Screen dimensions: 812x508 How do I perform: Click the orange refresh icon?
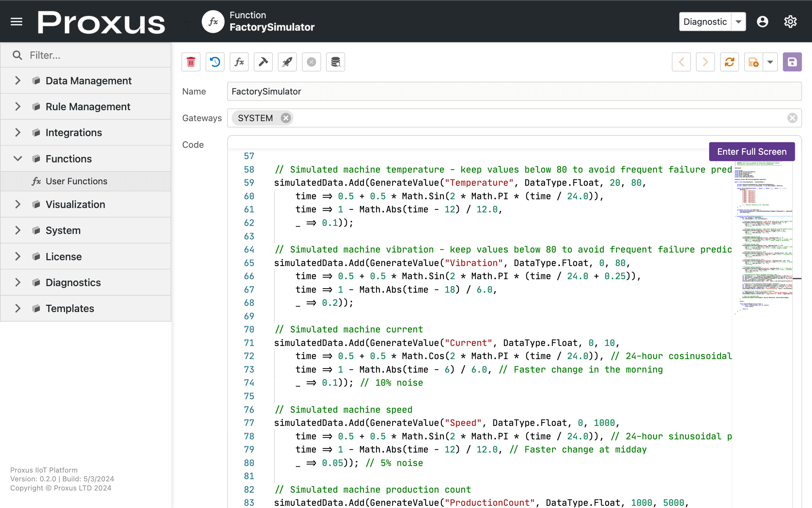(x=729, y=62)
